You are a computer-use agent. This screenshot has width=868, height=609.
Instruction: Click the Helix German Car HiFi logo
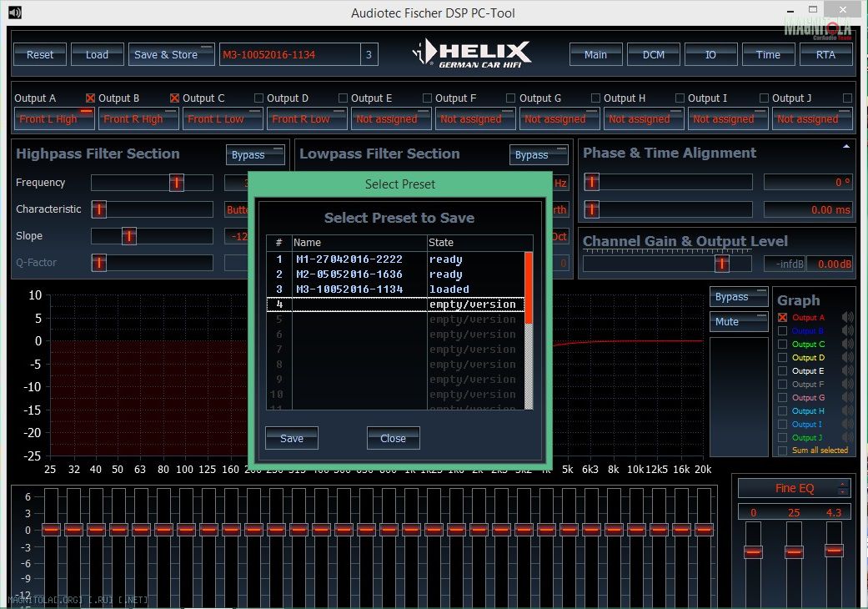point(472,53)
